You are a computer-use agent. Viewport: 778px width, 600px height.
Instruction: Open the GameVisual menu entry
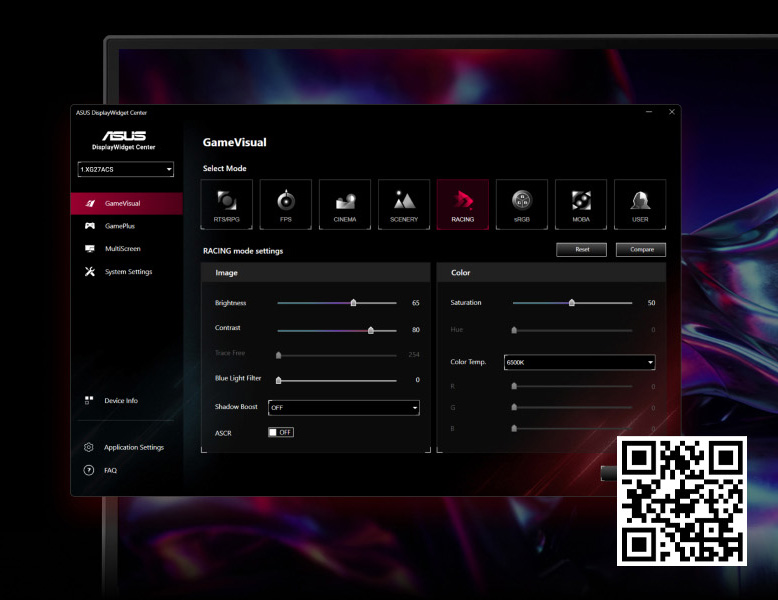coord(127,203)
